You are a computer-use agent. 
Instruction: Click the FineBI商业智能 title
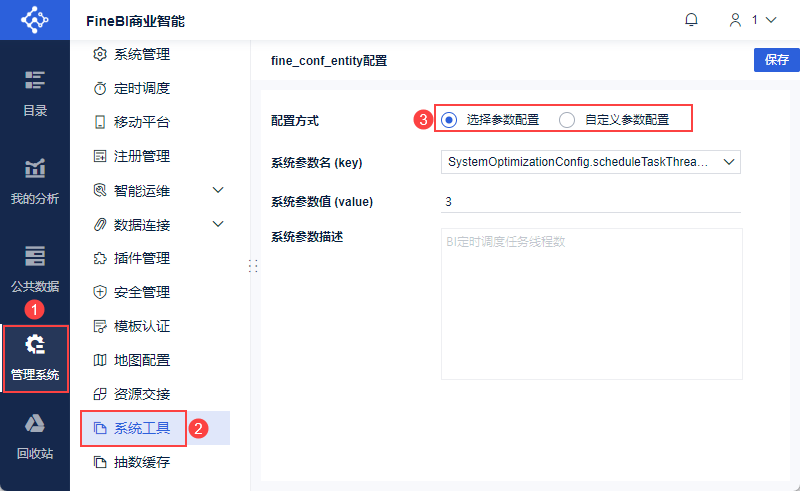(135, 21)
